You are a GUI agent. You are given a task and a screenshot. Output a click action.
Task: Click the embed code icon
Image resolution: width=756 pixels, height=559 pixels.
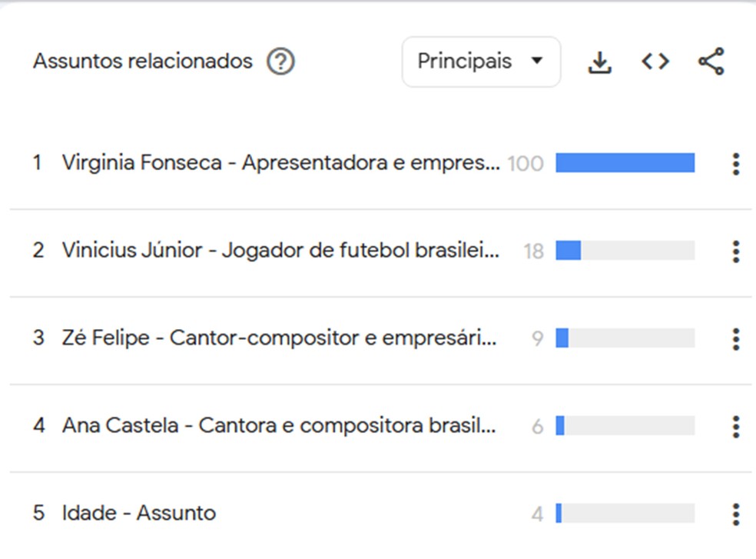click(x=655, y=62)
